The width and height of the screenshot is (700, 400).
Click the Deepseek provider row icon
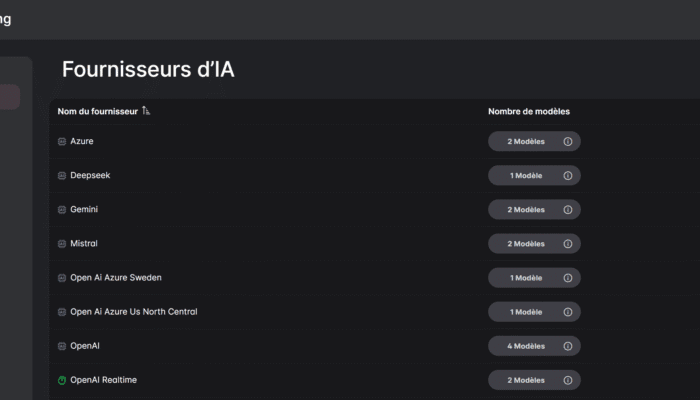(62, 176)
